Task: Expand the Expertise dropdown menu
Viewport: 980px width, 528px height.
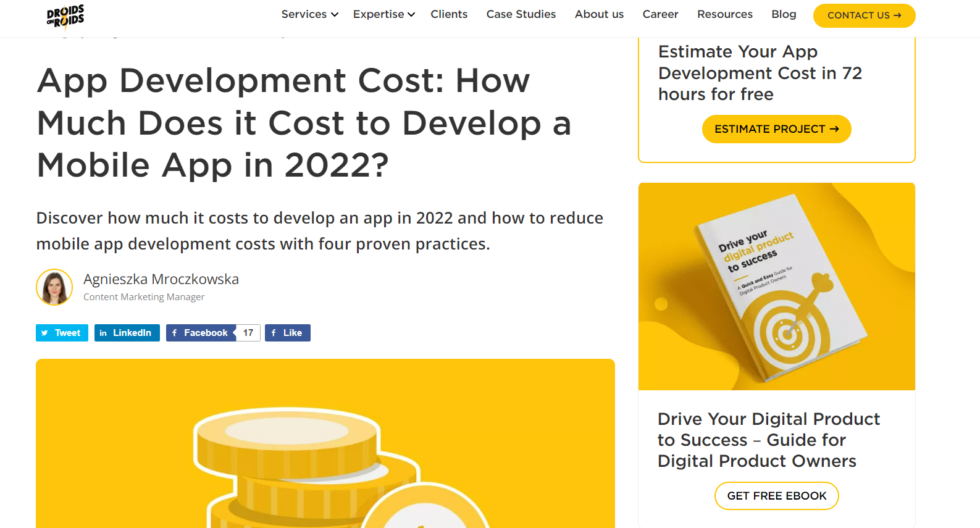Action: 383,14
